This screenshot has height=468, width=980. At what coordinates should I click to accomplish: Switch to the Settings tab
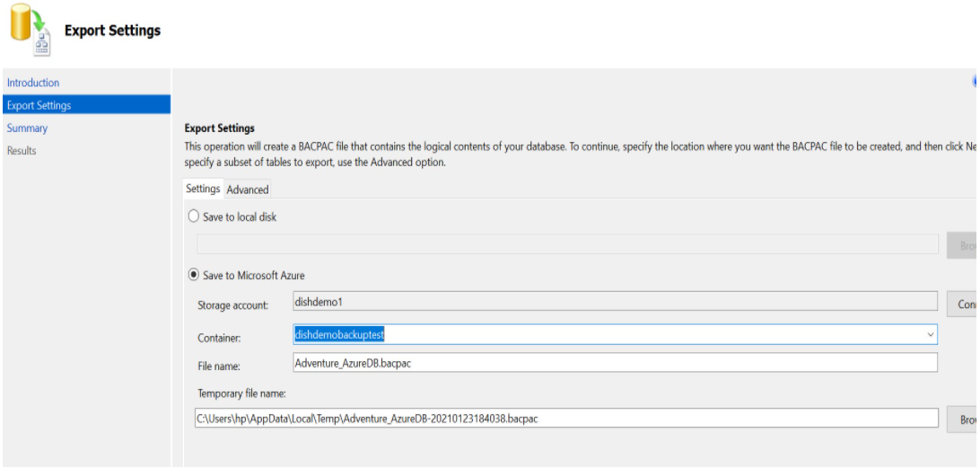203,189
